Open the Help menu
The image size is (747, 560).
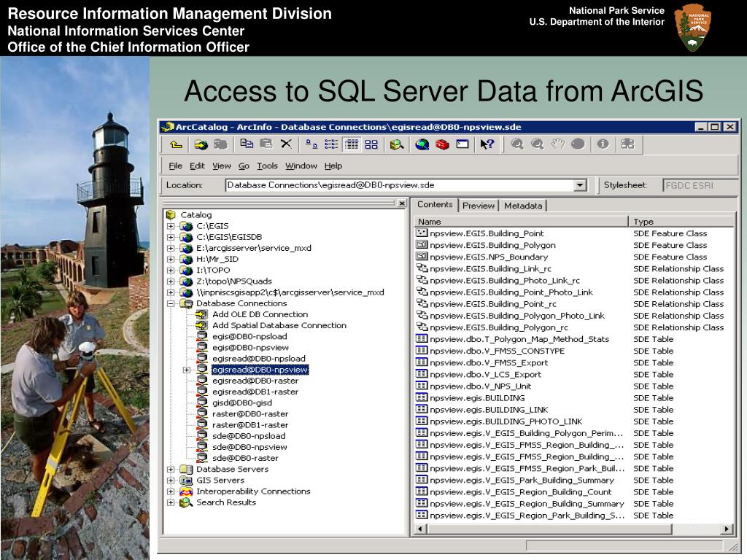pyautogui.click(x=333, y=166)
